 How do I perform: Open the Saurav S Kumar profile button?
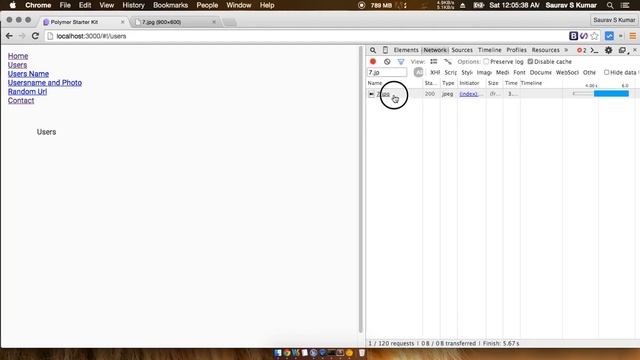coord(614,20)
